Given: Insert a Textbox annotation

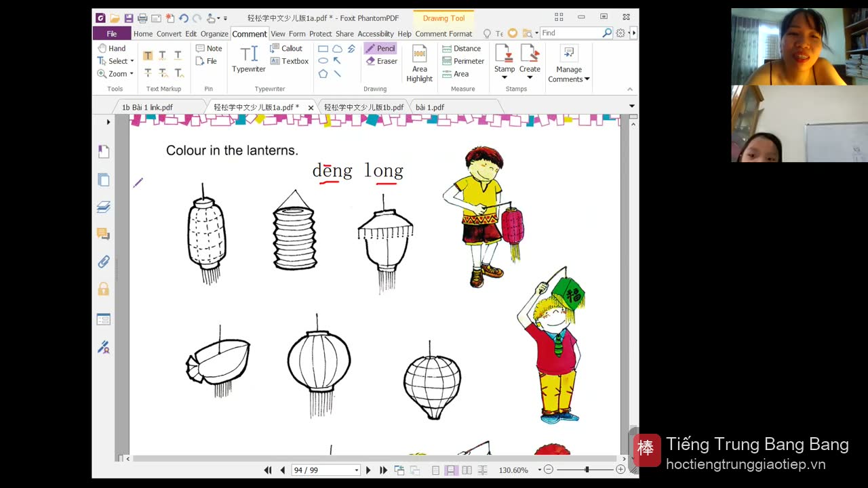Looking at the screenshot, I should coord(290,61).
